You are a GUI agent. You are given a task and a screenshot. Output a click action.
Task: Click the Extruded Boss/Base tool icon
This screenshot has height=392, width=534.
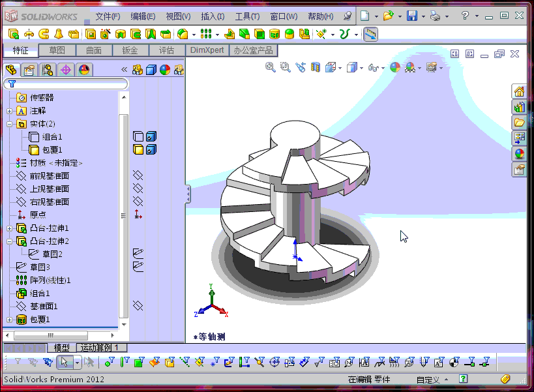coord(13,34)
